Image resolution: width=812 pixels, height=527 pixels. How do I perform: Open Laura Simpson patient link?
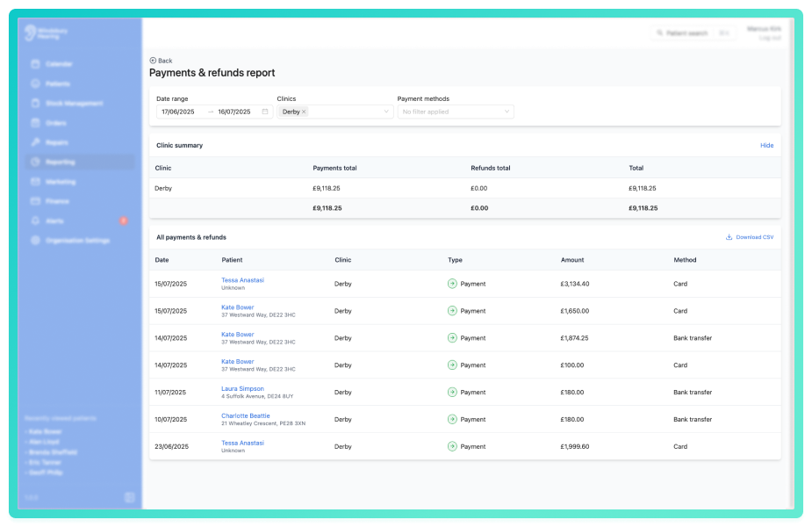pyautogui.click(x=242, y=388)
